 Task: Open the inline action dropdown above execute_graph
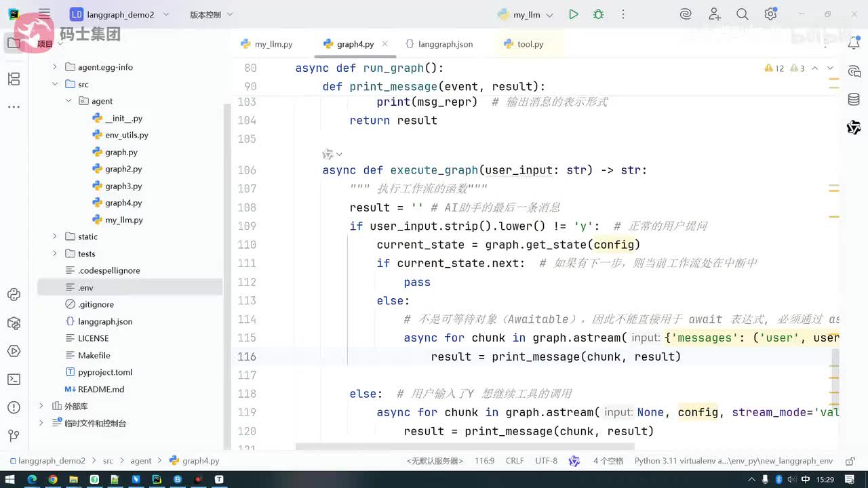tap(332, 155)
